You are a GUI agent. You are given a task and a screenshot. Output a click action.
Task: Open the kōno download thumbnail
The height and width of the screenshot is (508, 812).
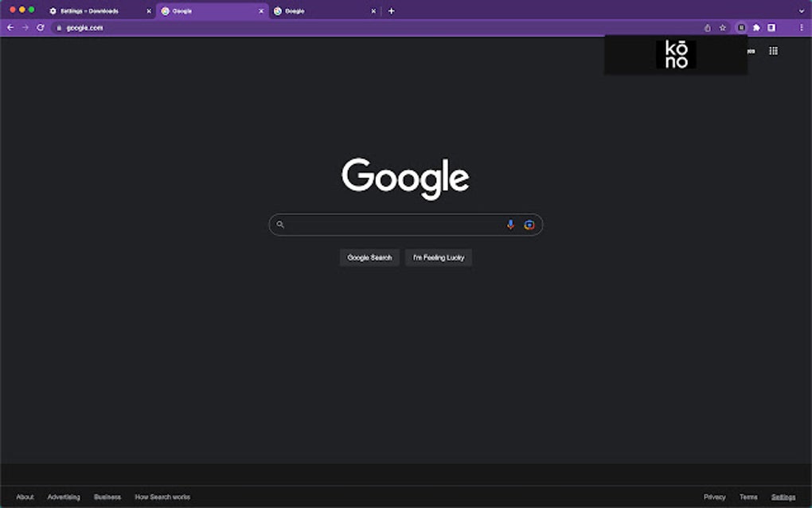click(675, 54)
